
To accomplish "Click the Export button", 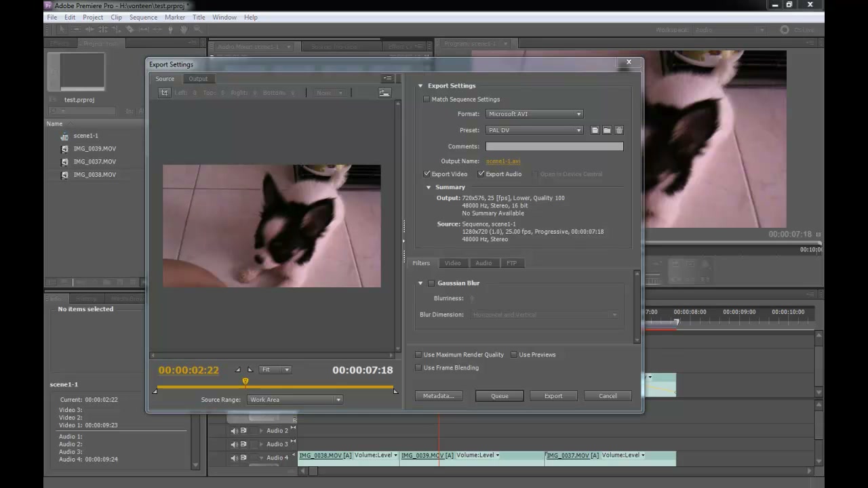I will point(553,396).
